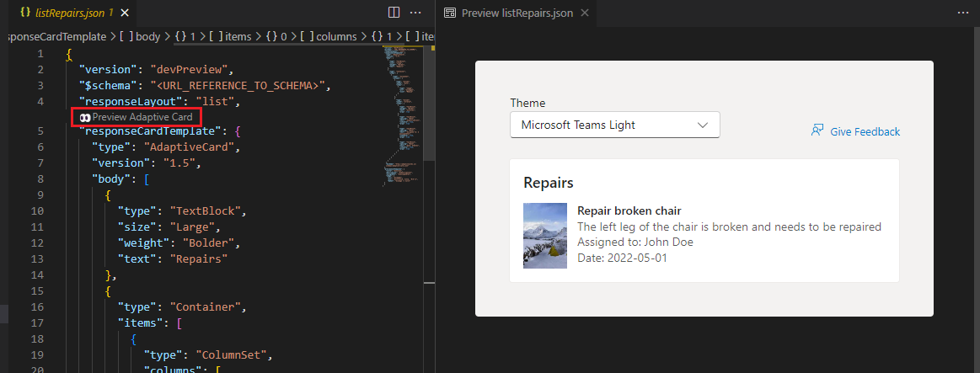
Task: Click the split editor right icon
Action: (x=394, y=13)
